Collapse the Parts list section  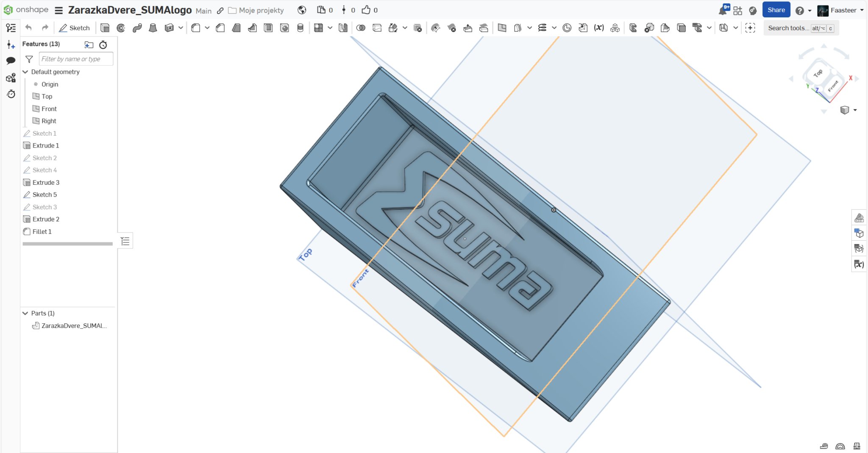point(25,313)
